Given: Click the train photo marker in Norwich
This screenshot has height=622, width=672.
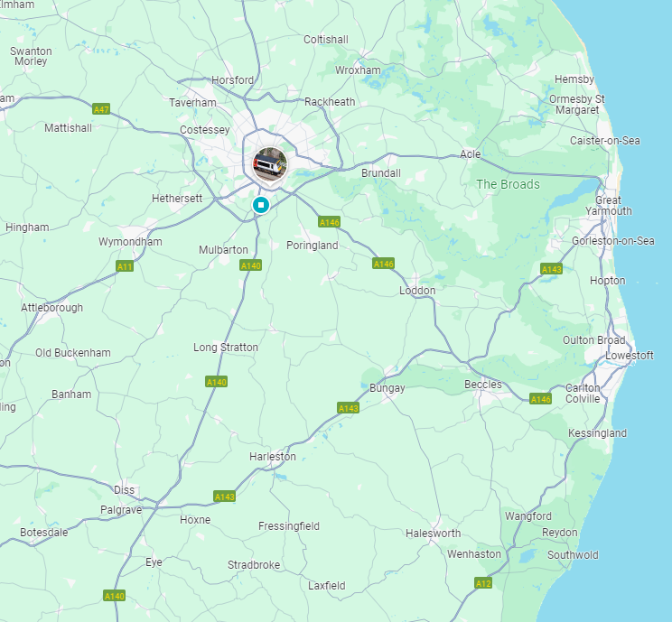Looking at the screenshot, I should tap(269, 164).
